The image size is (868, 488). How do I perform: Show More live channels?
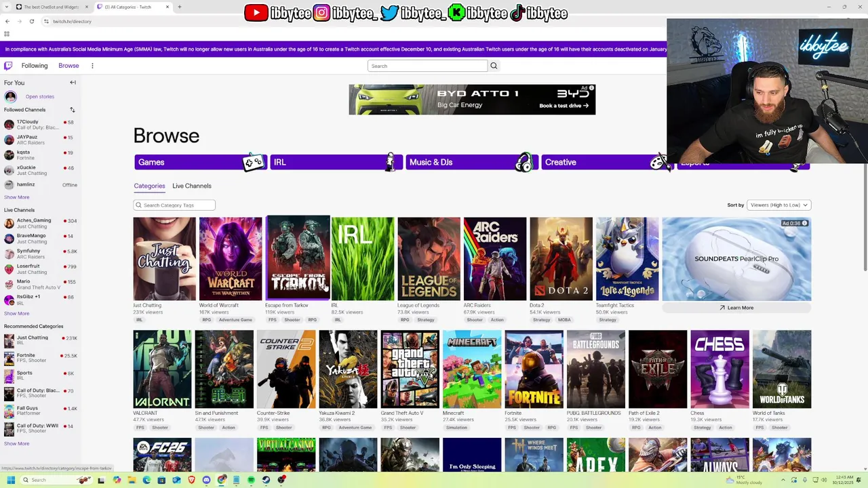click(16, 313)
